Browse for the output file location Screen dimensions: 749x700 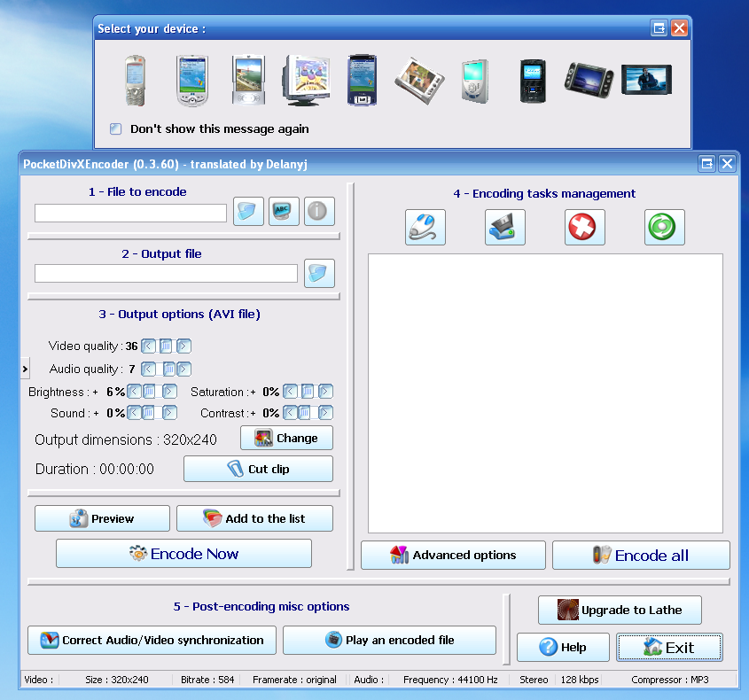click(319, 273)
